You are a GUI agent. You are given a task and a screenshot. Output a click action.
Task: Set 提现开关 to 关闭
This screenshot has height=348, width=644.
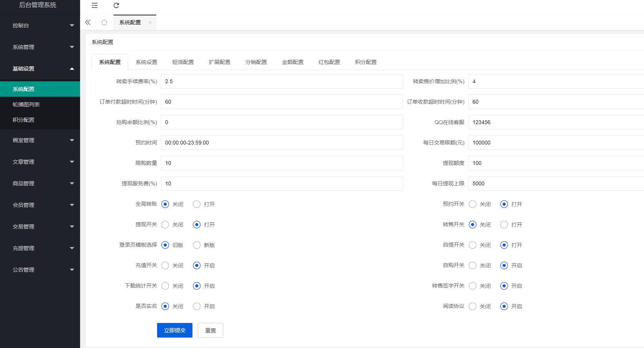165,225
